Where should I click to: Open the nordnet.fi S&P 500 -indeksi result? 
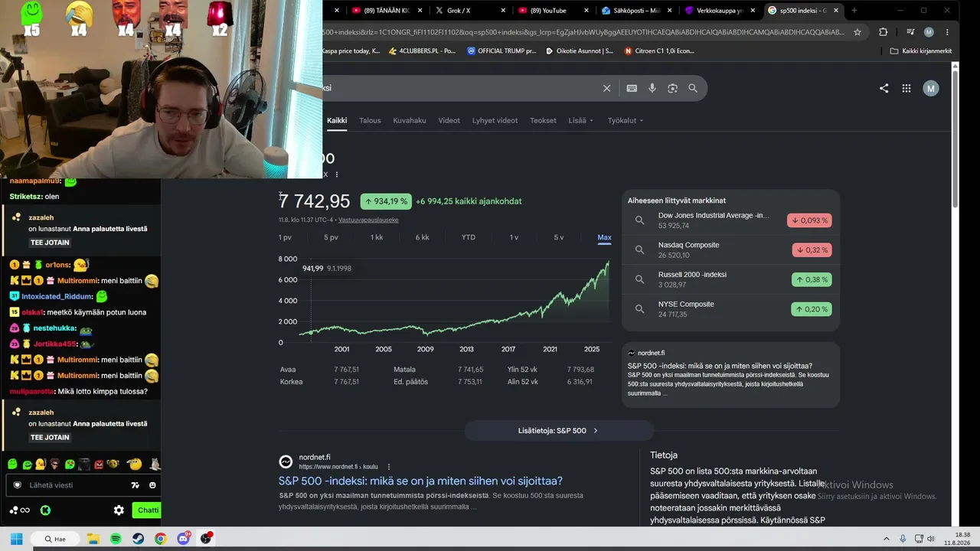click(x=420, y=481)
